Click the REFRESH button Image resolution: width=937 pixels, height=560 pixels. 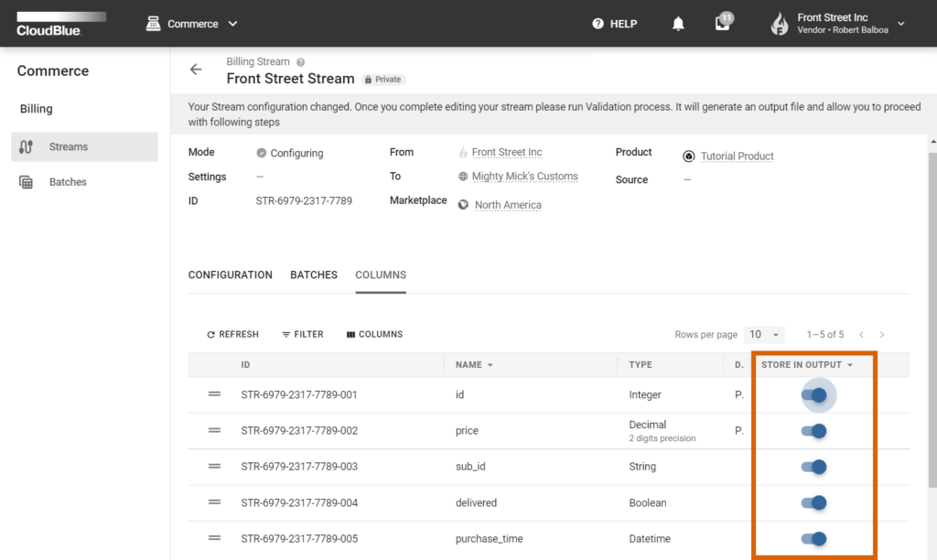point(233,334)
